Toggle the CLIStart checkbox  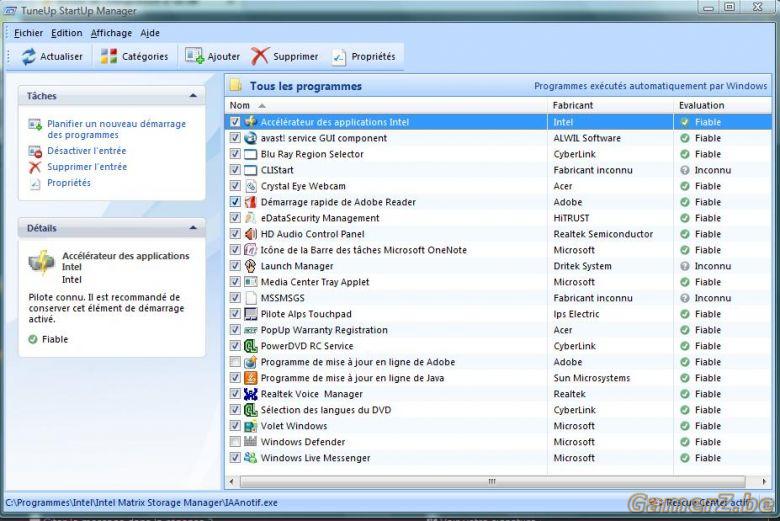point(235,170)
